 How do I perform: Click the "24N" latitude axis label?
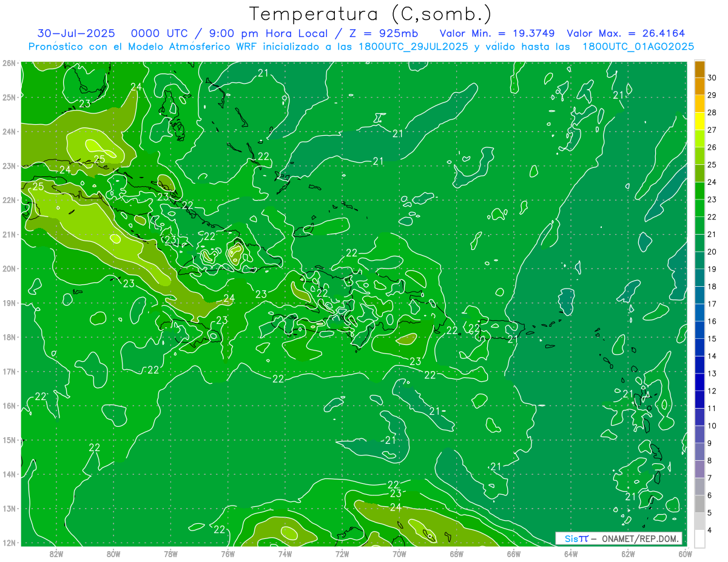pos(8,132)
